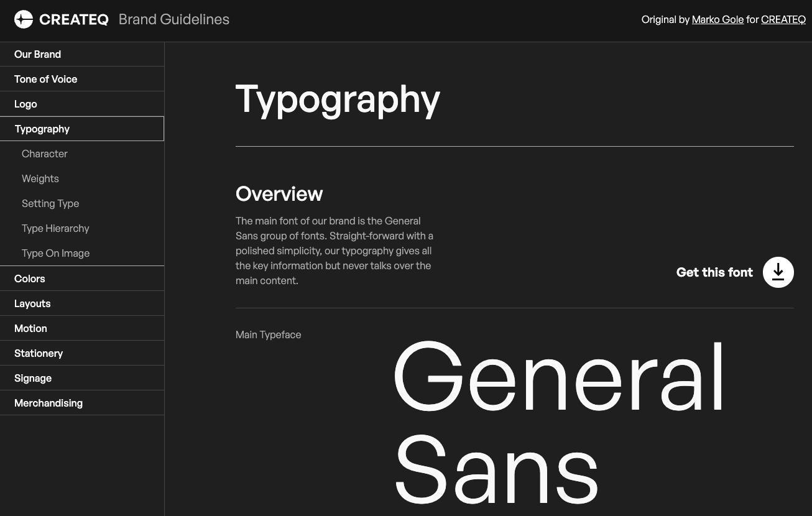This screenshot has width=812, height=516.
Task: Select the 'Typography' sidebar entry
Action: (x=42, y=129)
